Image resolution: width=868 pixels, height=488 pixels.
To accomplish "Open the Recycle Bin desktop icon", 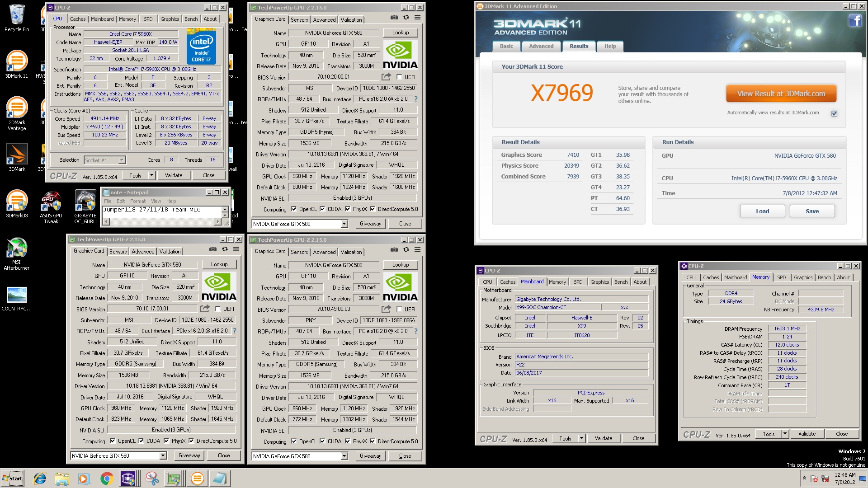I will [x=17, y=18].
